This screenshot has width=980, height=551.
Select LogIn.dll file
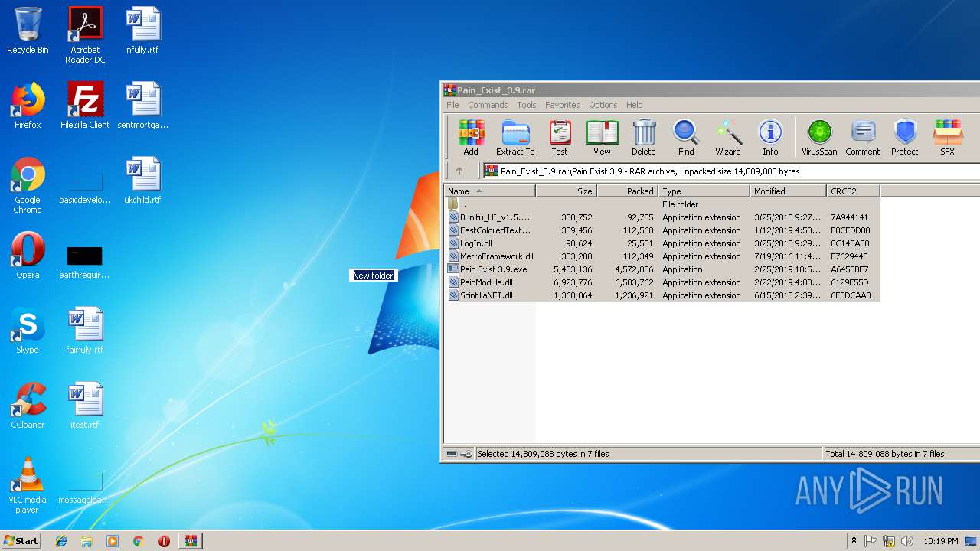(x=662, y=243)
